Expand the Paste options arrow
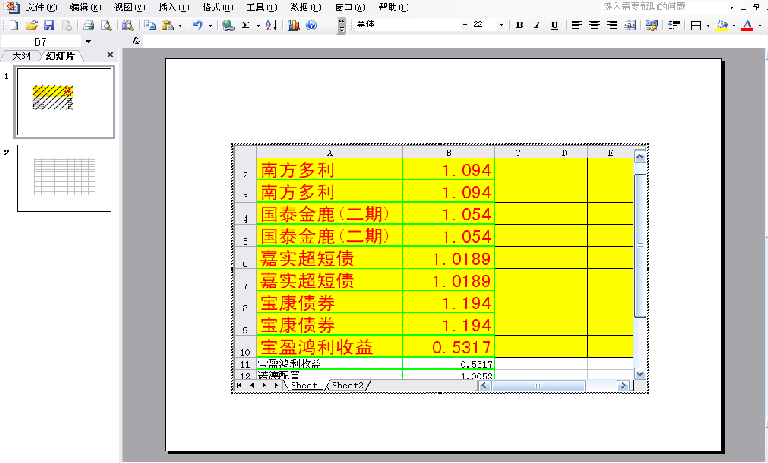The height and width of the screenshot is (463, 768). (180, 25)
